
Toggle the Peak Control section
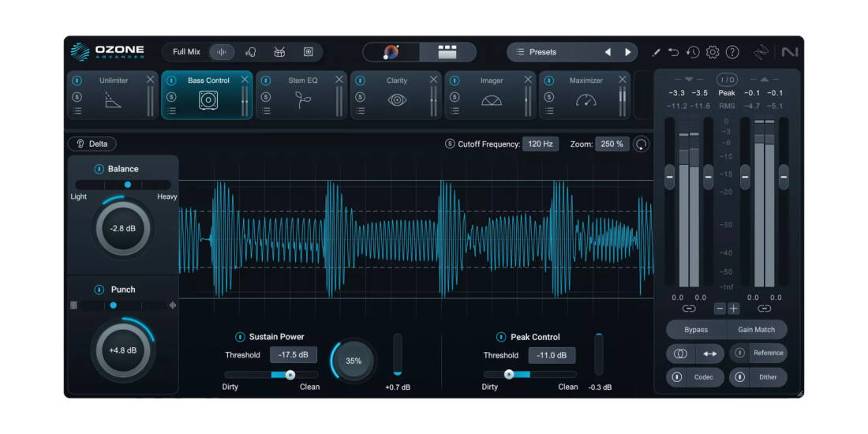tap(501, 337)
